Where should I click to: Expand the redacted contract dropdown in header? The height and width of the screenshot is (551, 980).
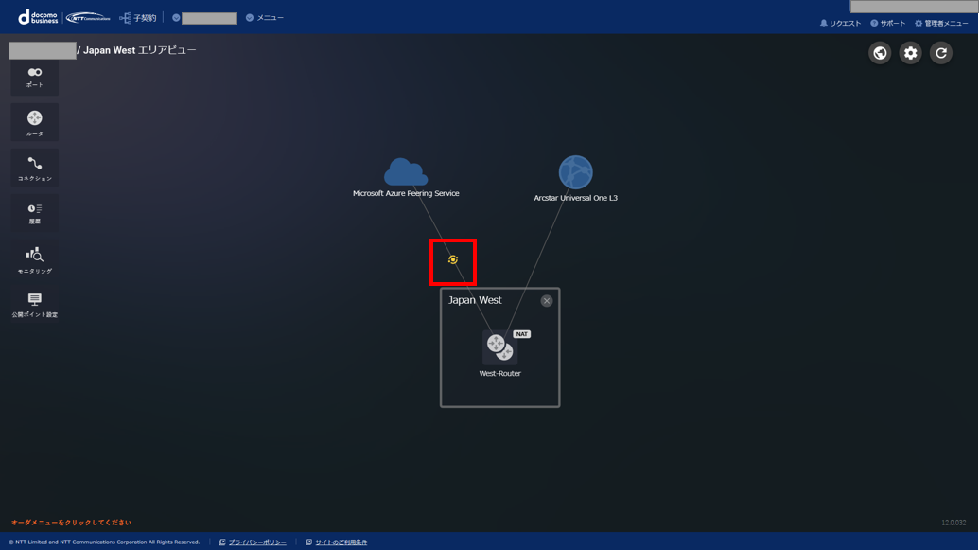[205, 18]
